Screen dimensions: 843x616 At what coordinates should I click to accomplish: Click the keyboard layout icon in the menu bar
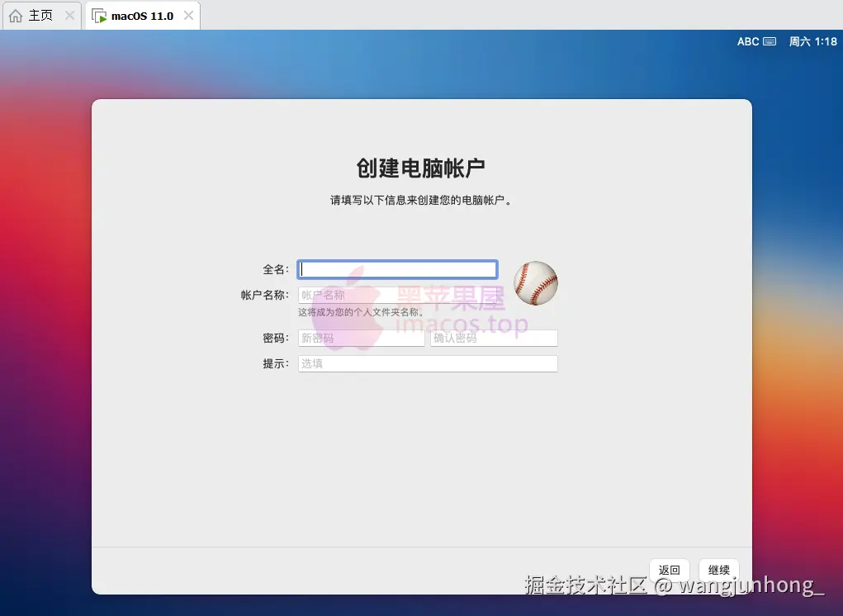[771, 40]
